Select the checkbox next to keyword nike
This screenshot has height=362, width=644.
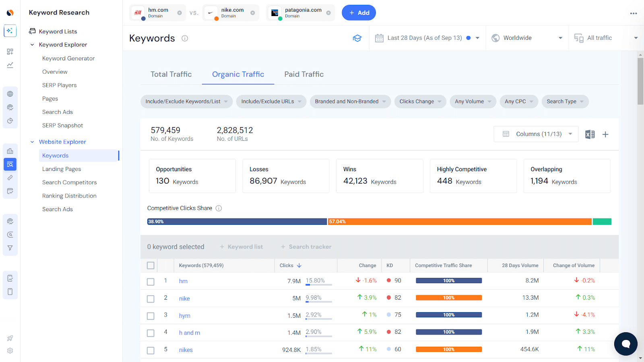(x=151, y=298)
